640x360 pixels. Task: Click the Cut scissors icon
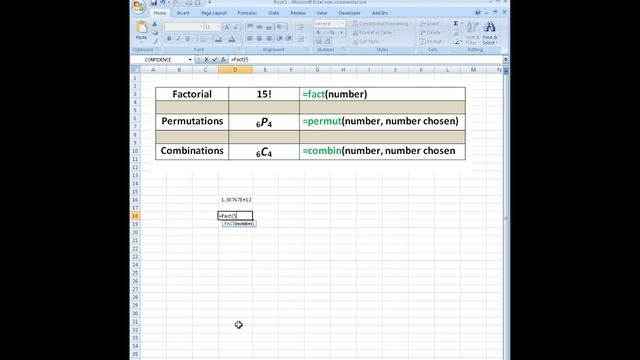(x=155, y=24)
